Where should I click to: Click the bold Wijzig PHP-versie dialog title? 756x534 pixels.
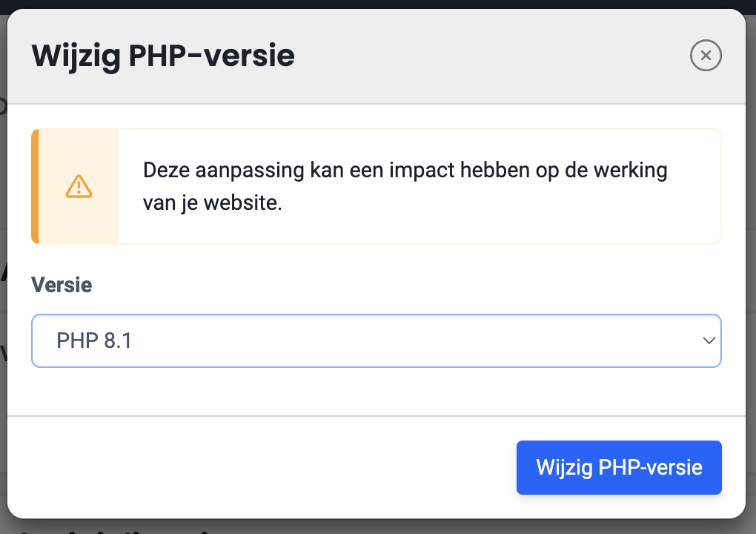tap(163, 56)
